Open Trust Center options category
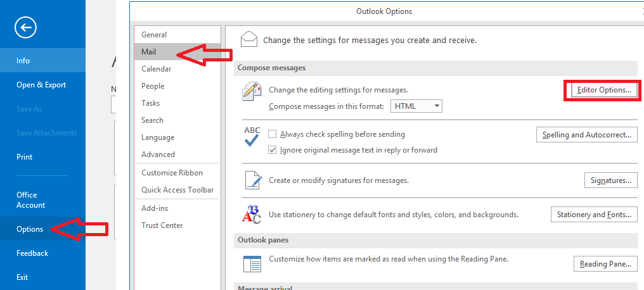 (x=177, y=225)
